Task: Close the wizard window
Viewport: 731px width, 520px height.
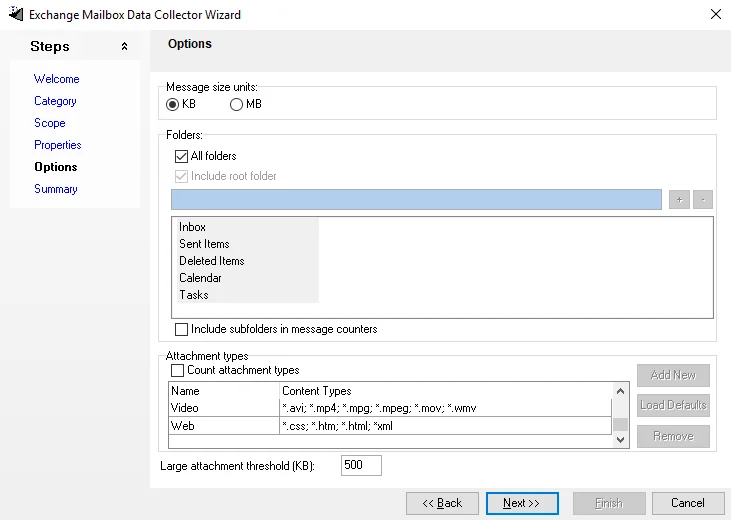Action: click(716, 14)
